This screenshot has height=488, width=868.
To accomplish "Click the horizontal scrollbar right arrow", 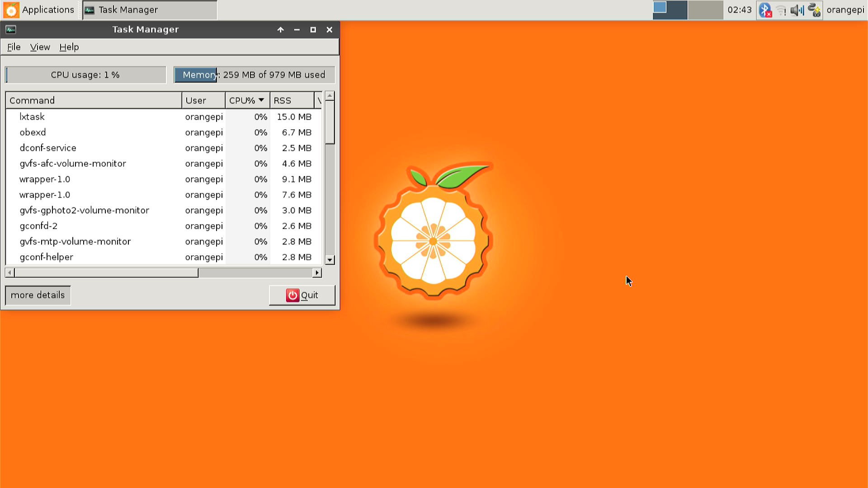I will [317, 273].
